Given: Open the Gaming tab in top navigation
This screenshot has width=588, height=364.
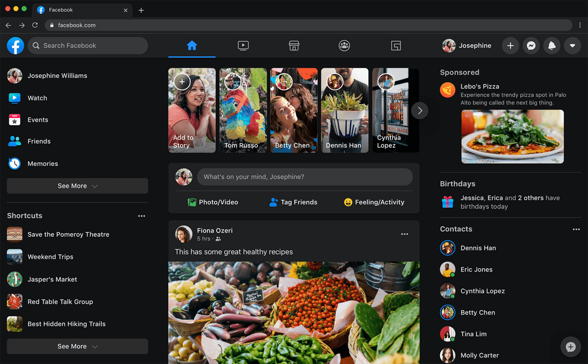Looking at the screenshot, I should [x=396, y=45].
